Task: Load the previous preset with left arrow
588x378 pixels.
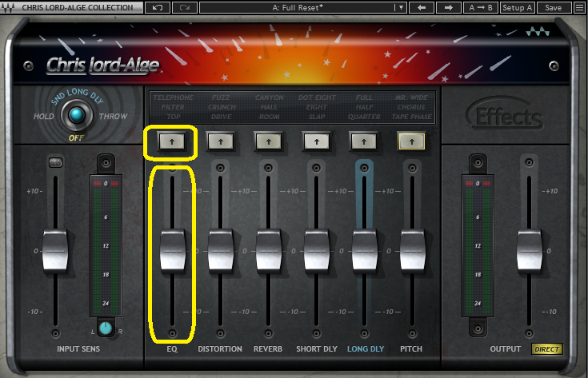Action: [x=421, y=7]
